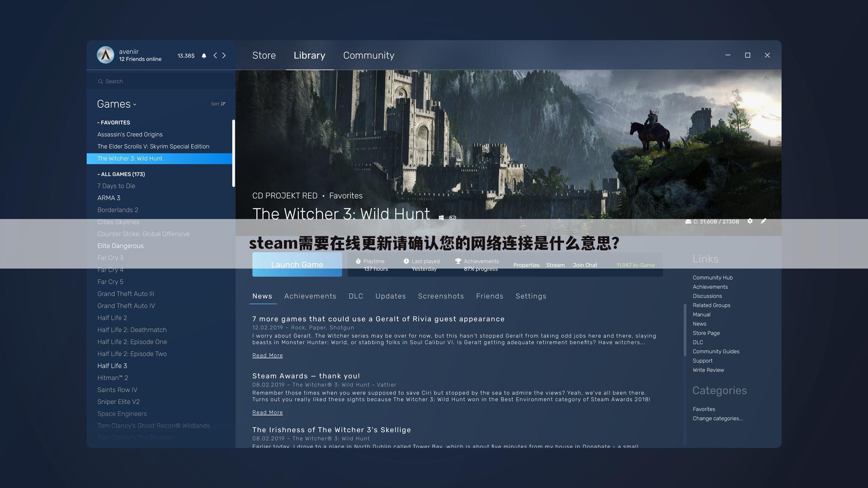
Task: Read More on Geralt guest appearance article
Action: 267,355
